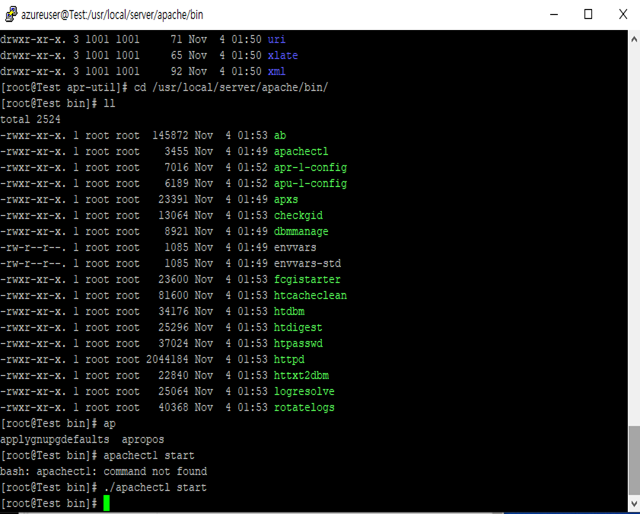The height and width of the screenshot is (514, 640).
Task: Click the scrollbar up arrow
Action: tap(634, 39)
